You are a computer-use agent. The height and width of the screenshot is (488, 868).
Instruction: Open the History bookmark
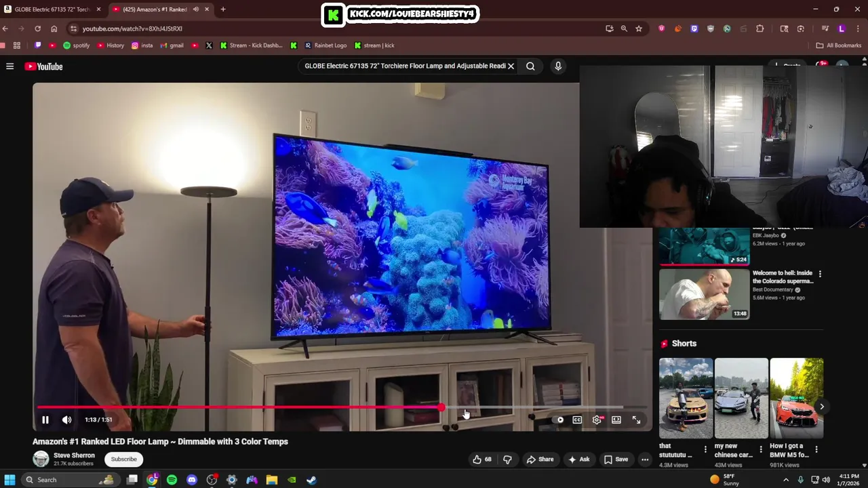pos(111,45)
